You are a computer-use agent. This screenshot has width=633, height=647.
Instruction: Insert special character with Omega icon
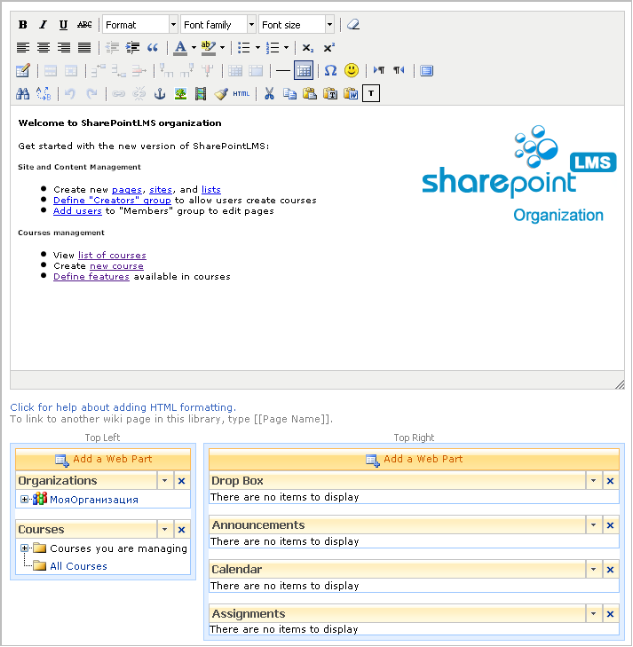(x=331, y=71)
